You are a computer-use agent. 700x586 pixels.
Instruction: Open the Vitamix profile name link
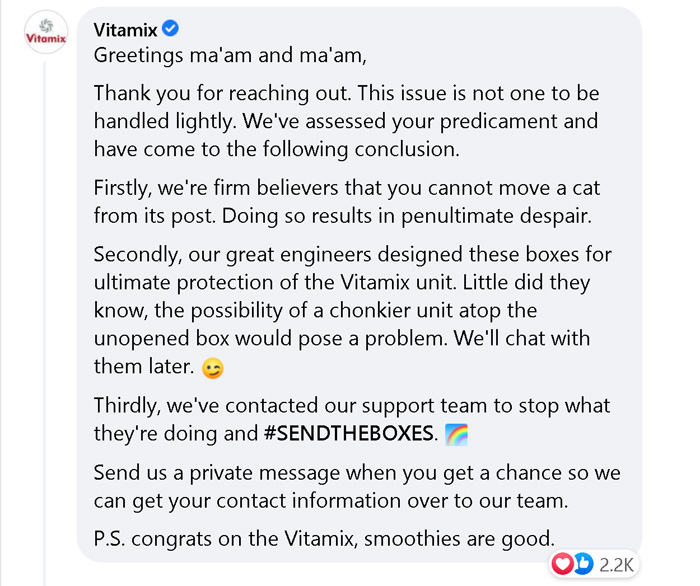click(x=125, y=30)
